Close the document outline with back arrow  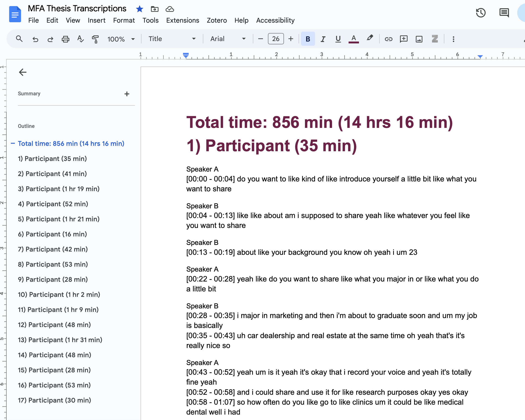click(23, 72)
